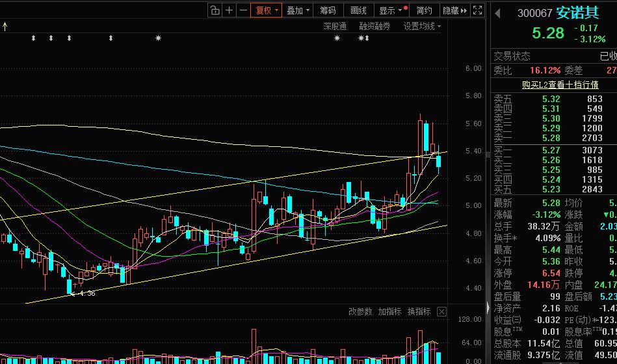617x364 pixels.
Task: Click the 卖五 price 5.32
Action: pos(551,99)
